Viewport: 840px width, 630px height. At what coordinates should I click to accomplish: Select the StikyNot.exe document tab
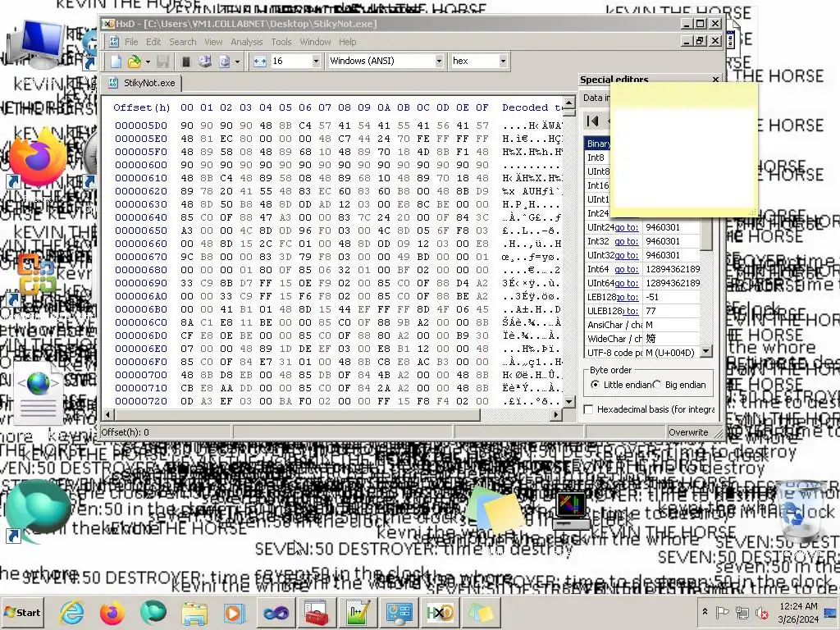tap(143, 83)
